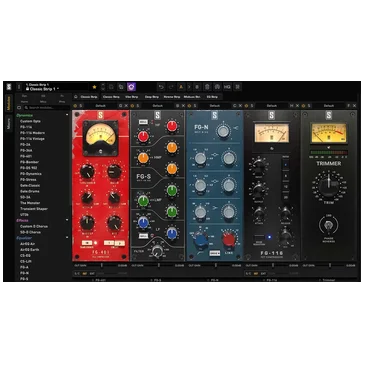Select FG-116 Modern module
The width and height of the screenshot is (365, 365).
pos(32,133)
